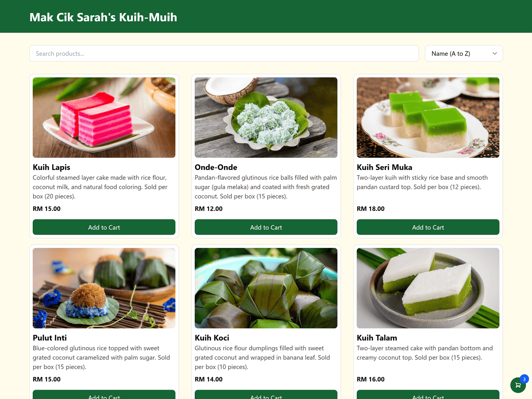Image resolution: width=532 pixels, height=399 pixels.
Task: Add Kuih Talam to cart
Action: 428,394
